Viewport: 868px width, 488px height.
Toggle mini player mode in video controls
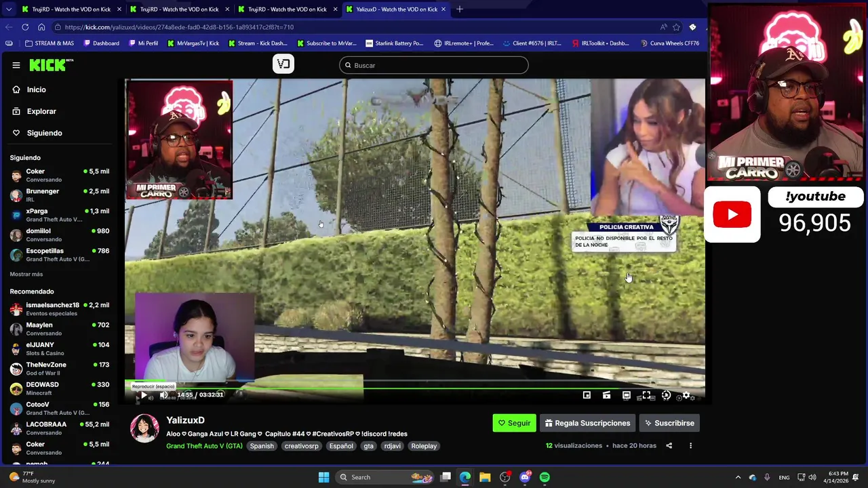click(587, 395)
